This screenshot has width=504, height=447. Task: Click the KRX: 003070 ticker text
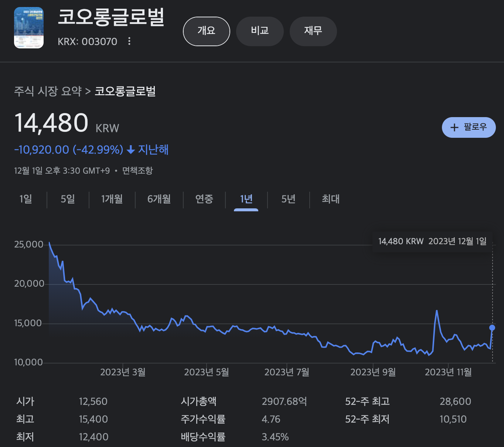point(88,41)
